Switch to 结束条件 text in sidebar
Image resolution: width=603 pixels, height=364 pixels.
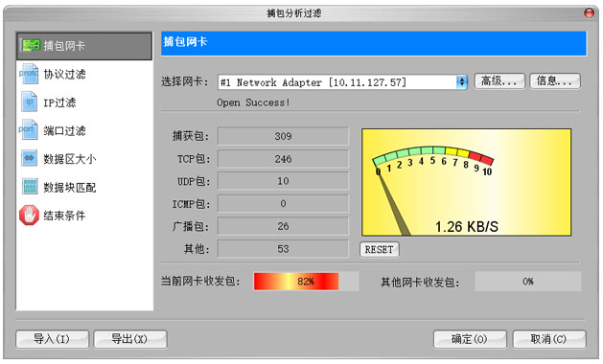[64, 216]
